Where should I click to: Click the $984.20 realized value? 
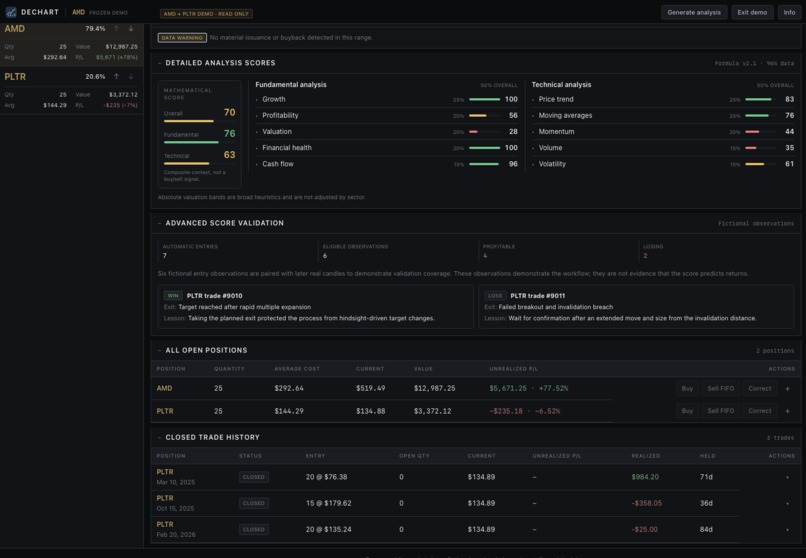point(645,477)
